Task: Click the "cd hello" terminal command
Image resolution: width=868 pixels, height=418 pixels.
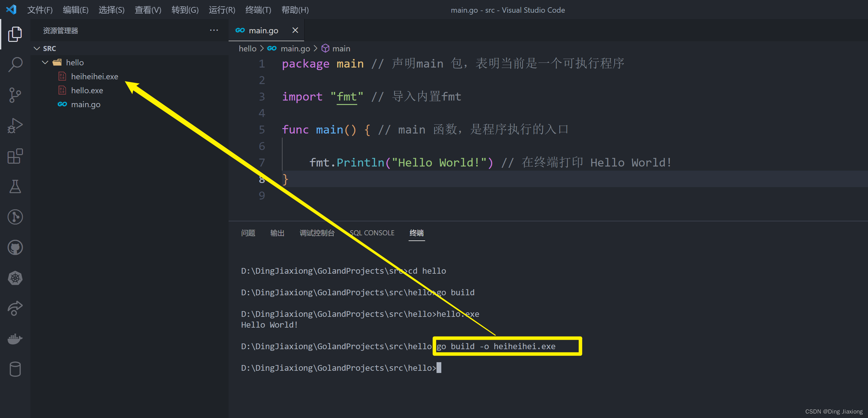Action: 427,271
